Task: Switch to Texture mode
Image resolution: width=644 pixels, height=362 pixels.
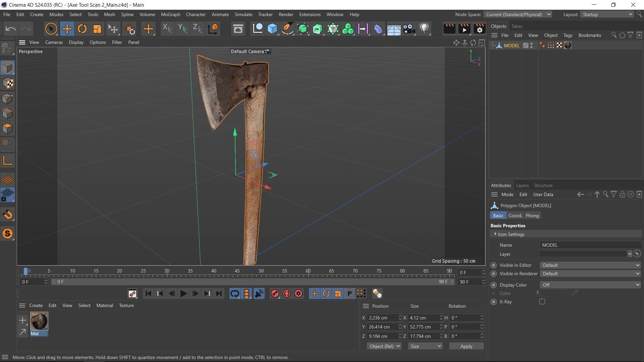Action: (7, 83)
